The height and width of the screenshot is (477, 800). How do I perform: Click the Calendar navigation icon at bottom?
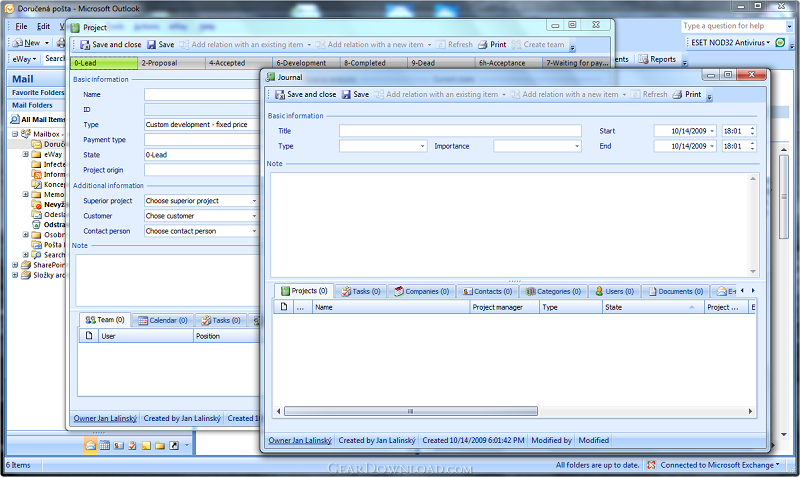pos(105,445)
